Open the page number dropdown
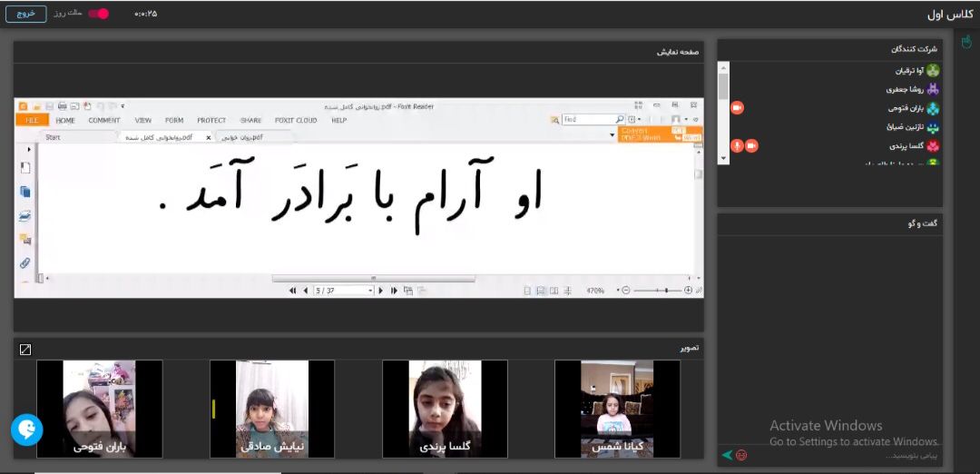This screenshot has width=980, height=474. (371, 291)
